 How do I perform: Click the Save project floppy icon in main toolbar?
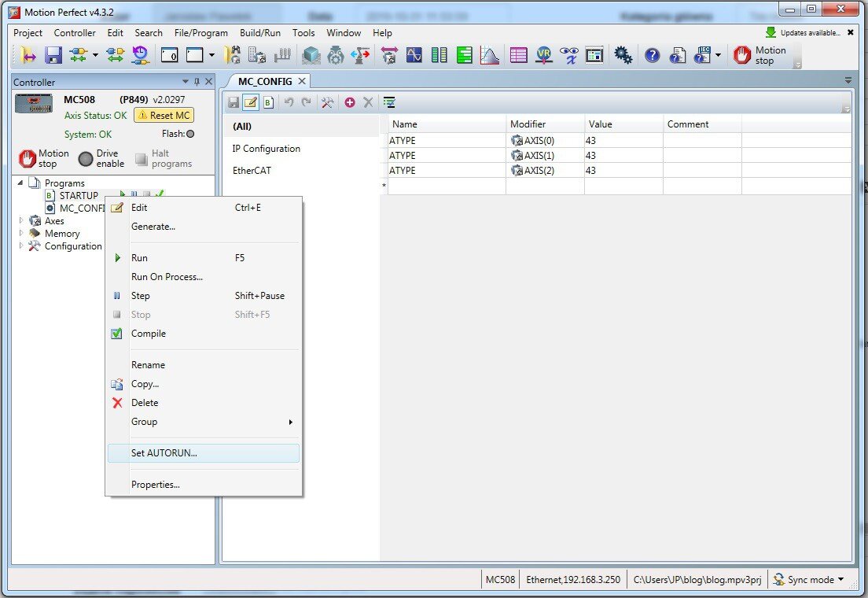coord(53,55)
